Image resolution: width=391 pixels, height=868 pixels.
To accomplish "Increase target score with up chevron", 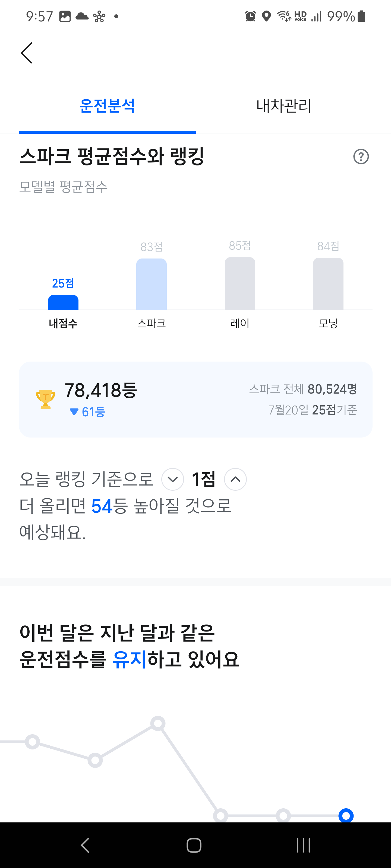I will pos(235,479).
